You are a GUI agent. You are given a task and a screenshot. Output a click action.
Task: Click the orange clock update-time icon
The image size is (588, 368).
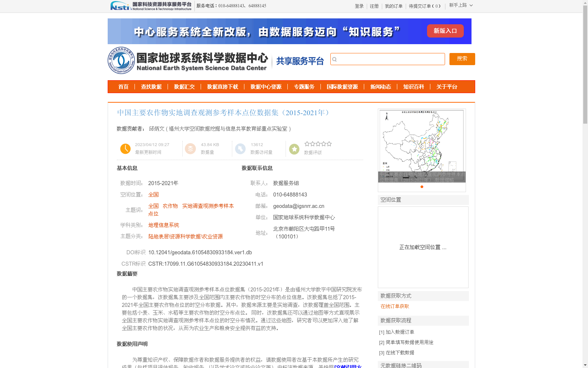125,149
